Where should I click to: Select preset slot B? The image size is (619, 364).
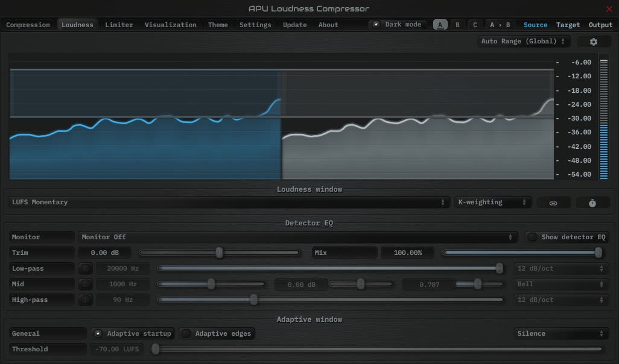click(x=457, y=25)
